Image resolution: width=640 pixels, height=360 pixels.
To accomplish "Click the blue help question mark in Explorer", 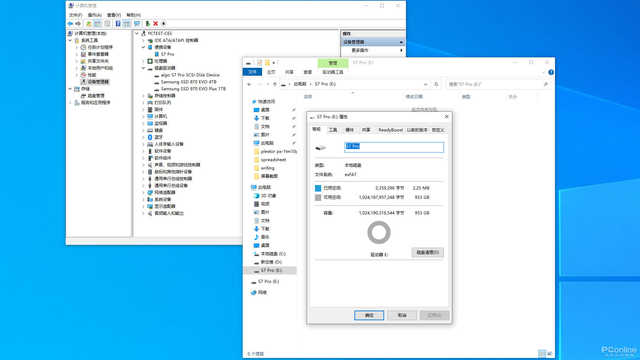I will (551, 72).
